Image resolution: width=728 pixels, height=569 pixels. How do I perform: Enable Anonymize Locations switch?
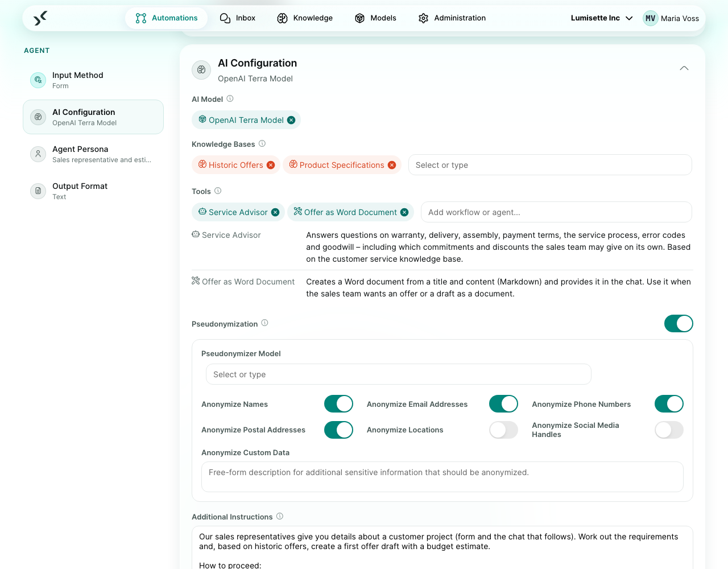(504, 430)
